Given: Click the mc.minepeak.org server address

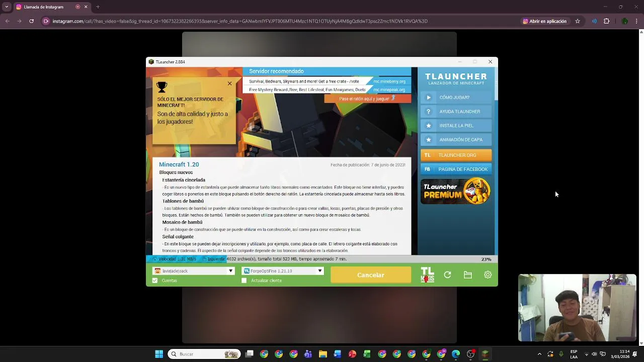Looking at the screenshot, I should point(389,90).
